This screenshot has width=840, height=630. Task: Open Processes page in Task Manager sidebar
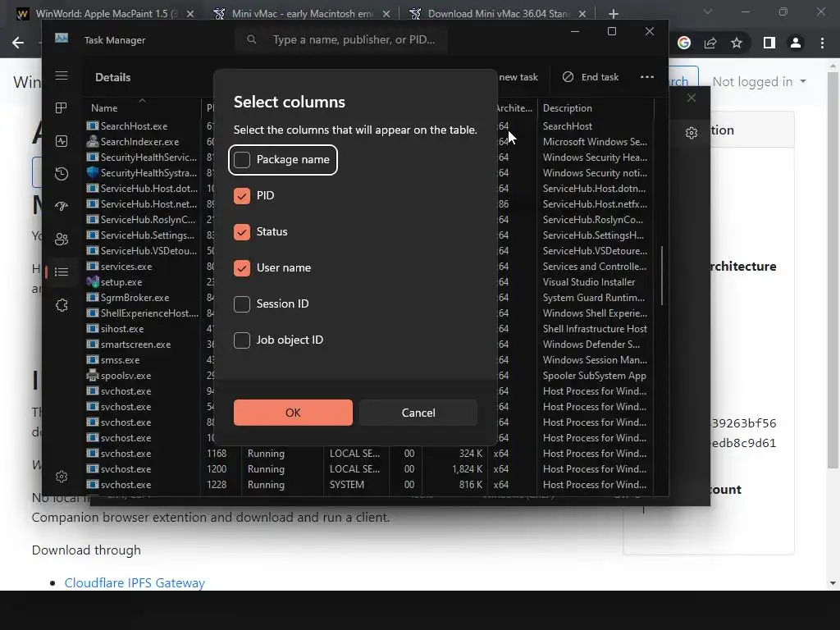[x=62, y=108]
